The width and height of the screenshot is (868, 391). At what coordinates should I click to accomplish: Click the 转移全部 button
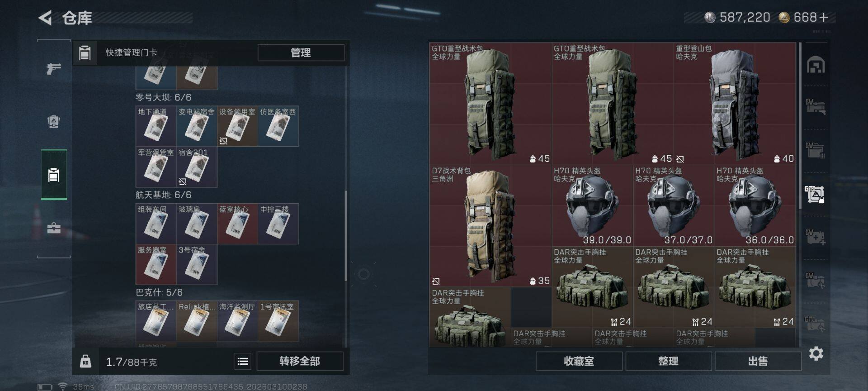[x=300, y=361]
